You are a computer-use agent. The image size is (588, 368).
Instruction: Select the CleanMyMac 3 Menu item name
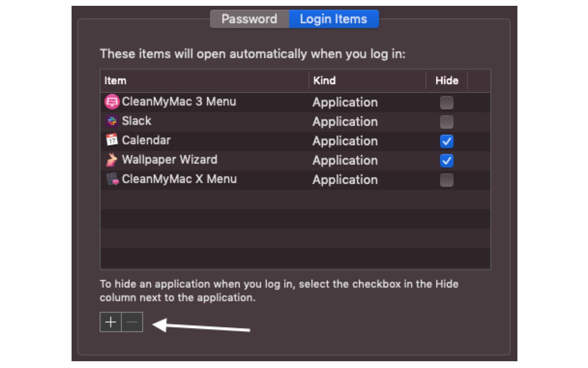click(x=179, y=102)
